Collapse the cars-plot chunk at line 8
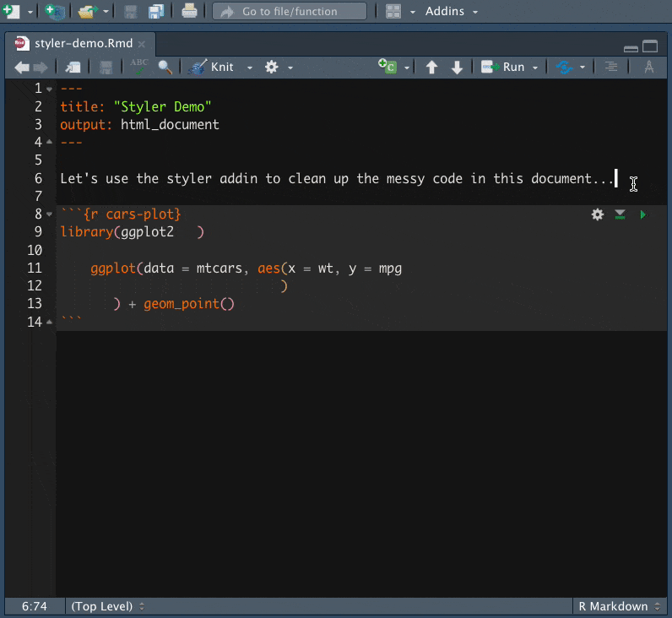 (x=50, y=214)
